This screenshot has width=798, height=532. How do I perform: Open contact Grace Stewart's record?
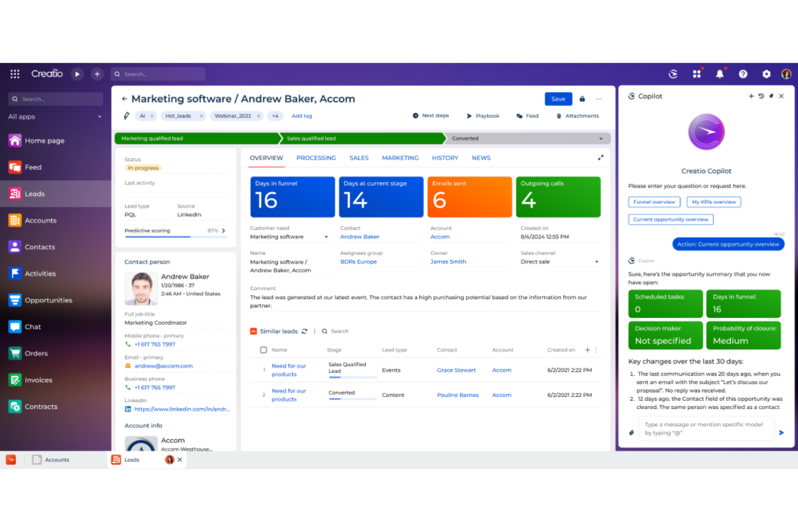pyautogui.click(x=456, y=370)
